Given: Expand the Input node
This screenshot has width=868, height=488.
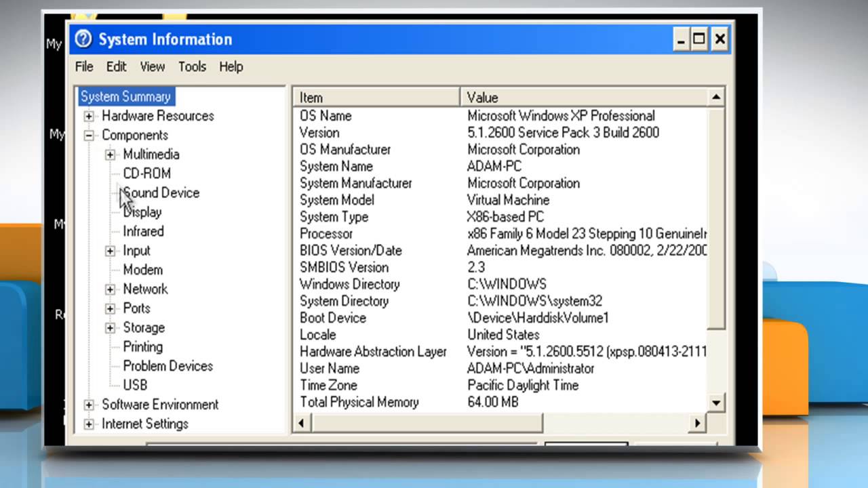Looking at the screenshot, I should (x=110, y=251).
